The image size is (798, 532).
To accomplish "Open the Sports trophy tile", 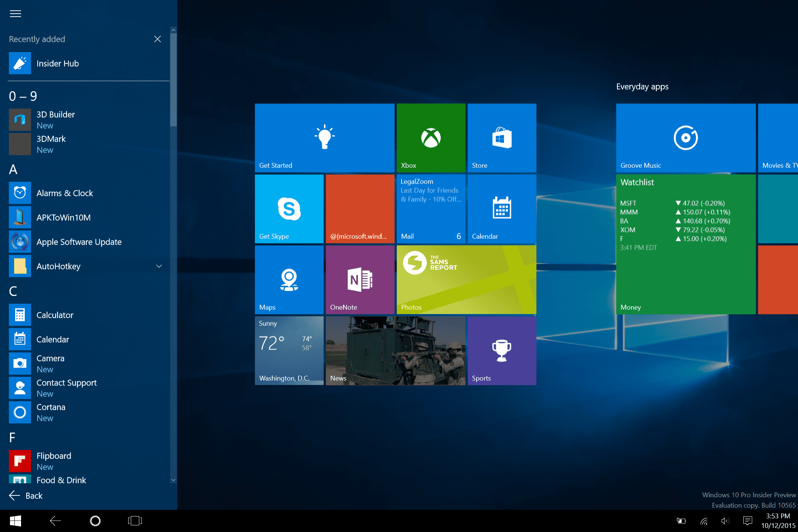I will 502,351.
